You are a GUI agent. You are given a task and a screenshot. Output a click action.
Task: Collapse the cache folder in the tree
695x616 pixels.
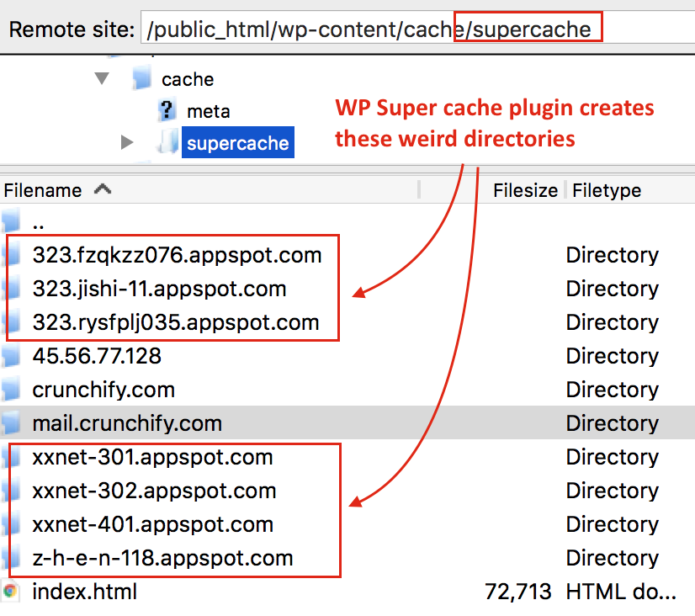tap(102, 78)
